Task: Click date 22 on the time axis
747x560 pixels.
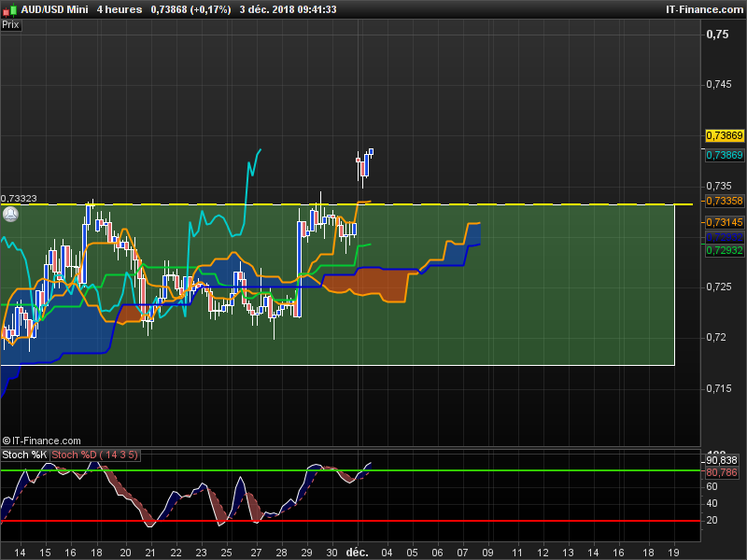Action: coord(176,553)
